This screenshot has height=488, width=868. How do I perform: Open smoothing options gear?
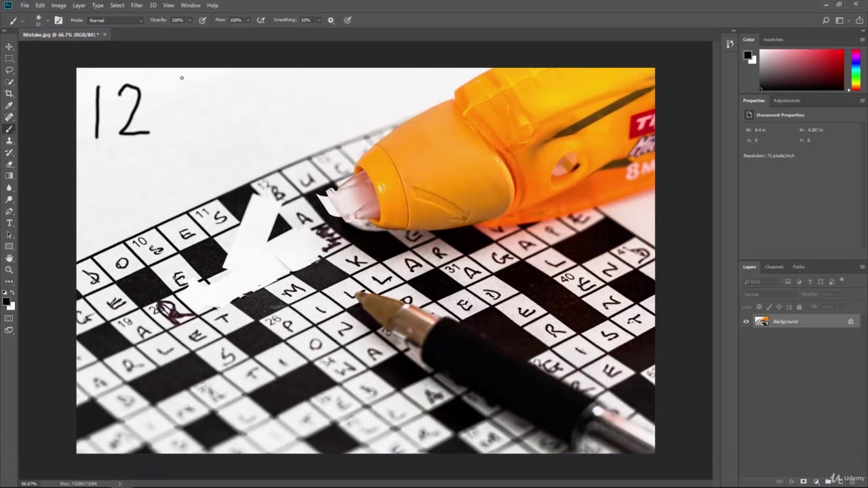(331, 20)
